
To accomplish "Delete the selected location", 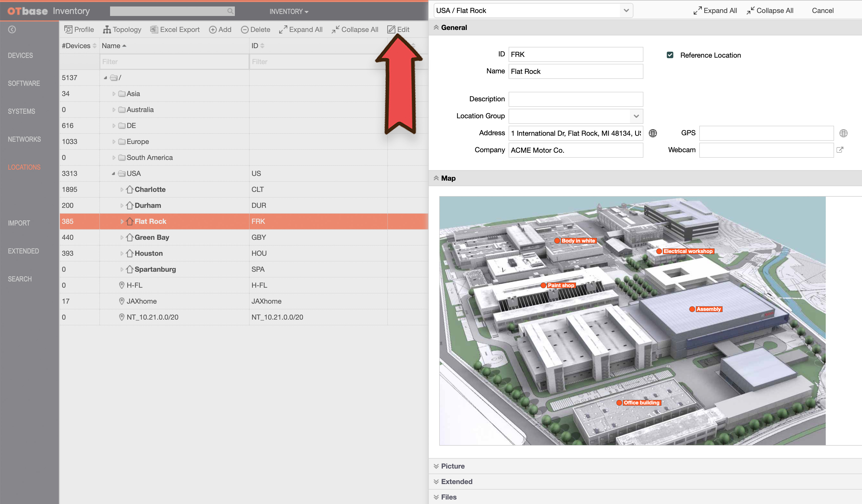I will (x=256, y=29).
